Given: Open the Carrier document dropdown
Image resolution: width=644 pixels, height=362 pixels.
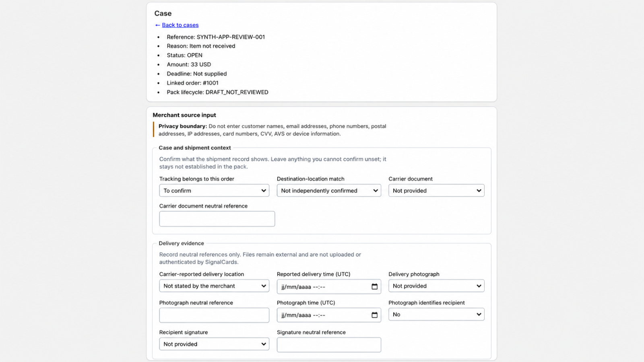Looking at the screenshot, I should point(436,191).
